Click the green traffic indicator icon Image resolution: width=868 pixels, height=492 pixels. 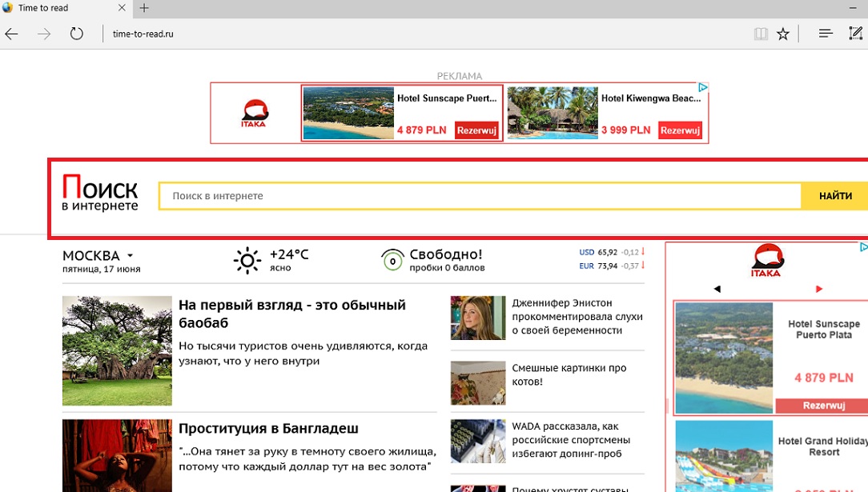point(392,259)
